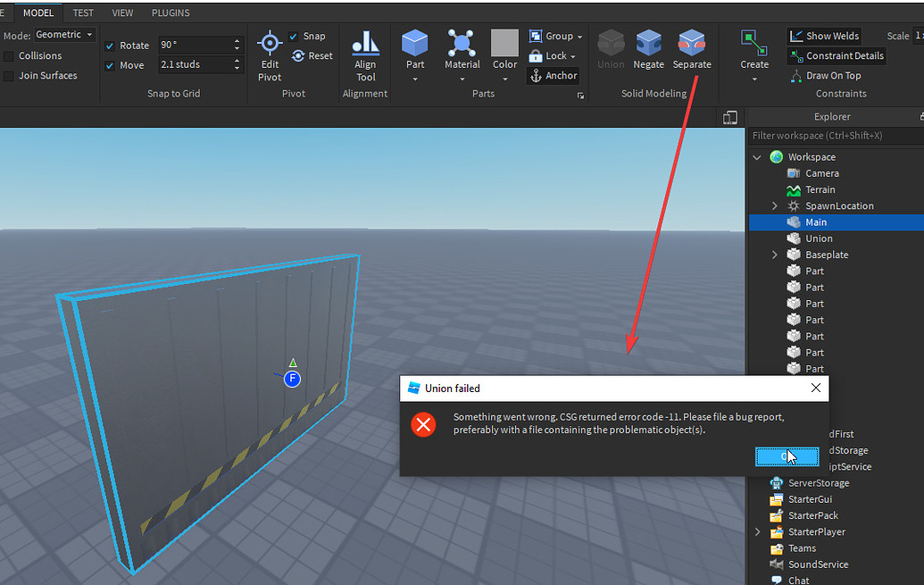Switch to the PLUGINS tab

171,13
